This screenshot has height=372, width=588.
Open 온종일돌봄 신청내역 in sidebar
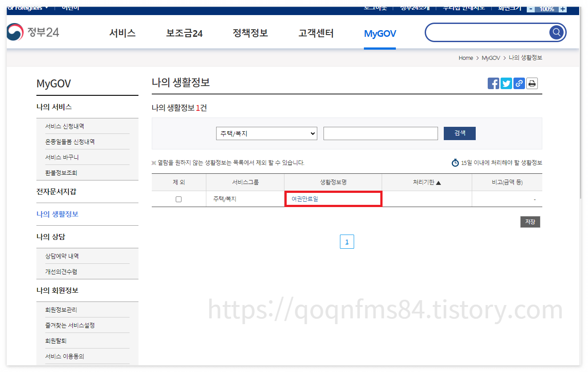[70, 142]
